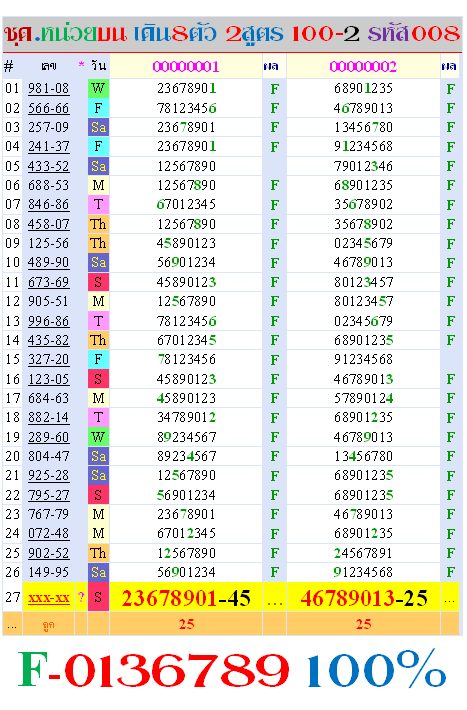Viewport: 467px width, 710px height.
Task: Open the 435-82 number link
Action: (x=48, y=340)
